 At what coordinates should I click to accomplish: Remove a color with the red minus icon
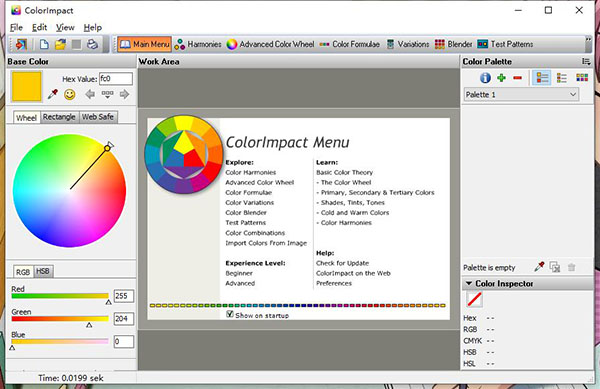click(x=518, y=78)
